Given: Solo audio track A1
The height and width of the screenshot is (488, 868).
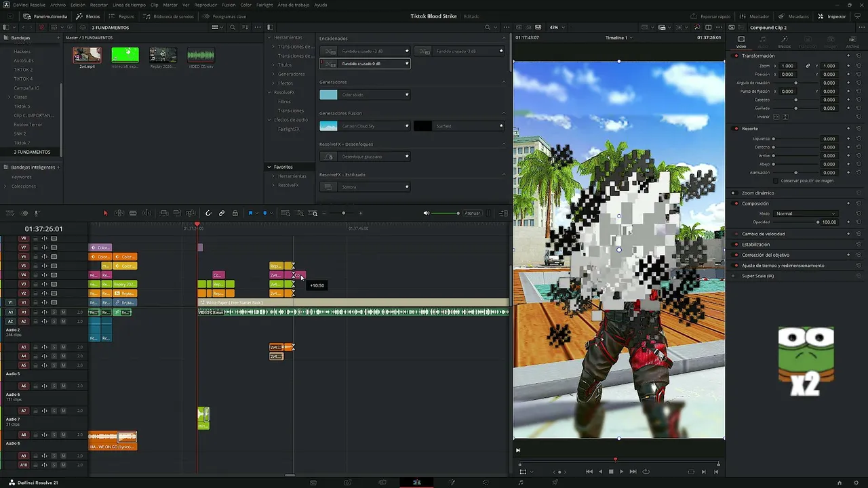Looking at the screenshot, I should coord(54,312).
